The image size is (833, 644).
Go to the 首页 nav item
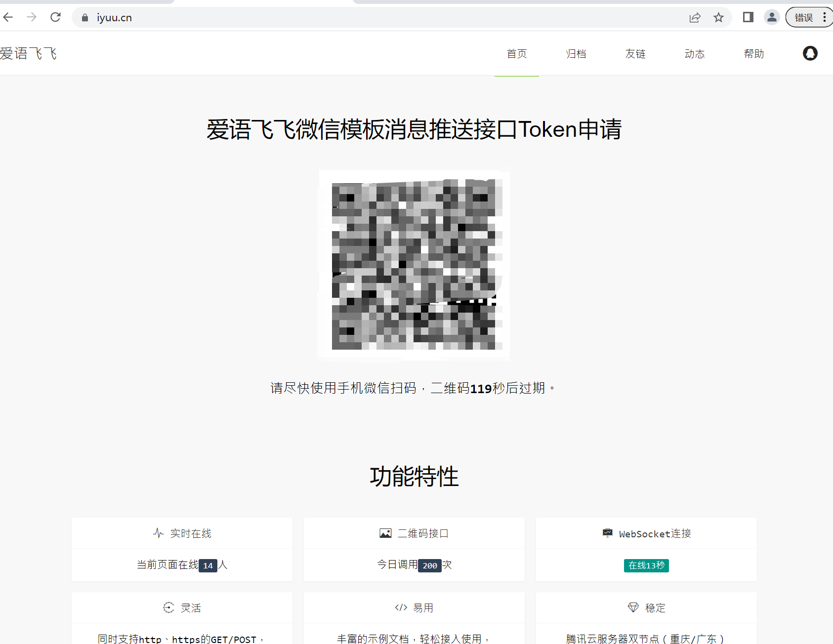click(517, 54)
